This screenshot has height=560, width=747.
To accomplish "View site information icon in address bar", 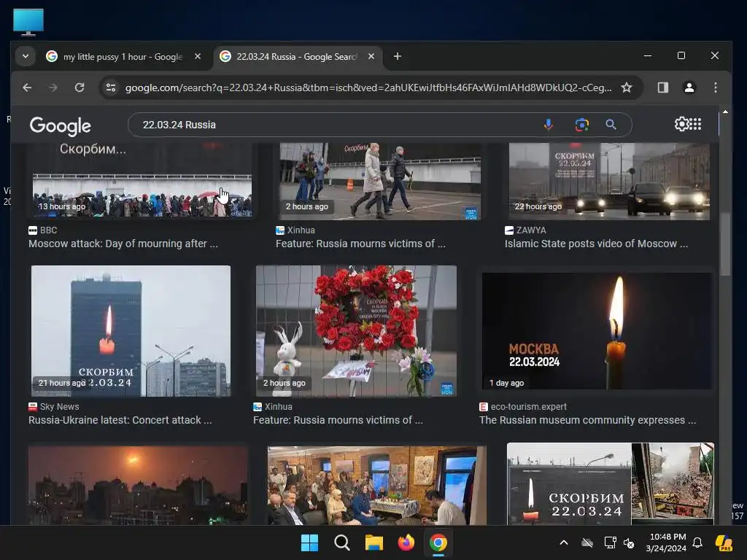I will [x=111, y=87].
